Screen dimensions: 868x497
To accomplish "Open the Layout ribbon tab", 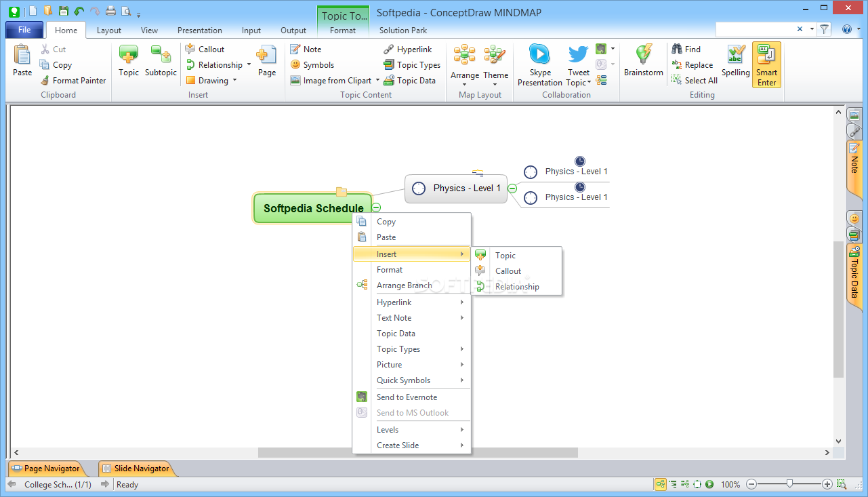I will [109, 30].
